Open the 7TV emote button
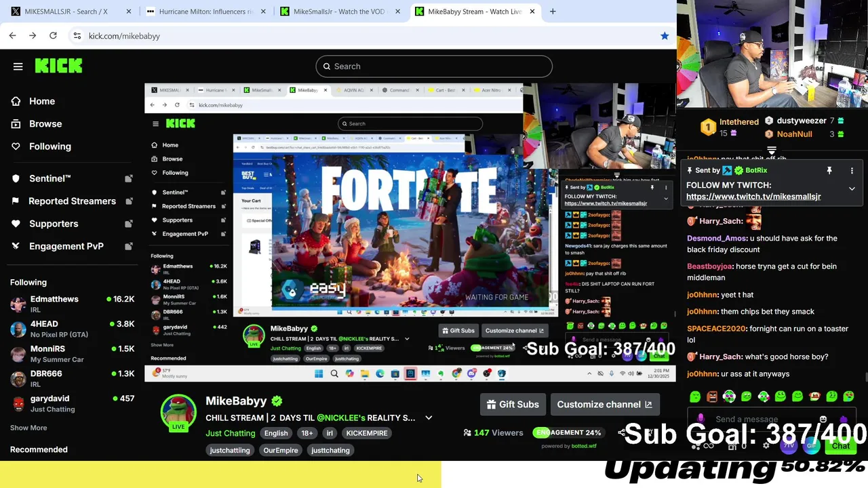Image resolution: width=868 pixels, height=488 pixels. tap(789, 446)
